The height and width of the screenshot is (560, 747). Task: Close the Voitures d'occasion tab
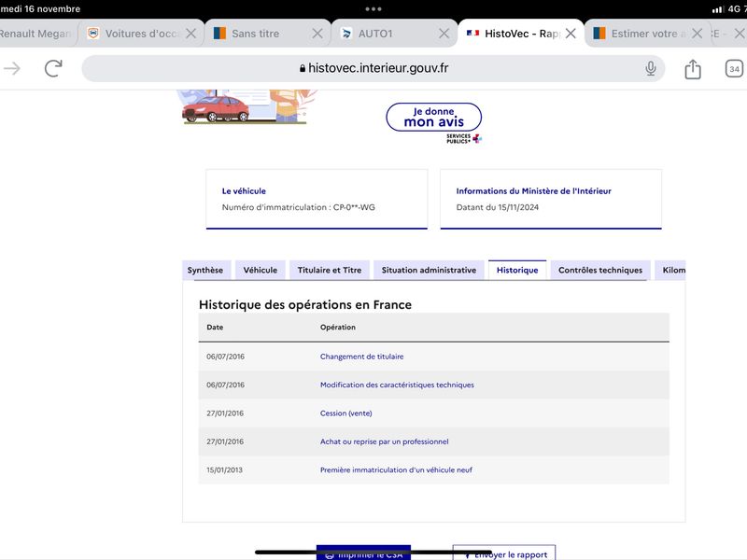[x=190, y=34]
